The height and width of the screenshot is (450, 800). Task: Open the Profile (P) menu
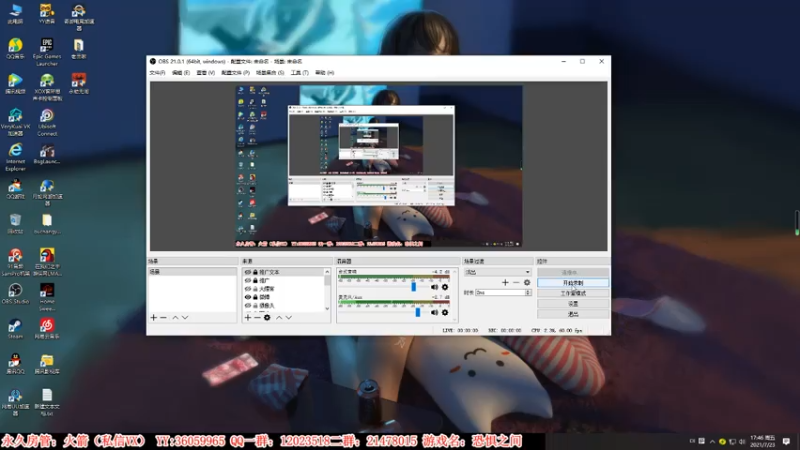coord(235,73)
